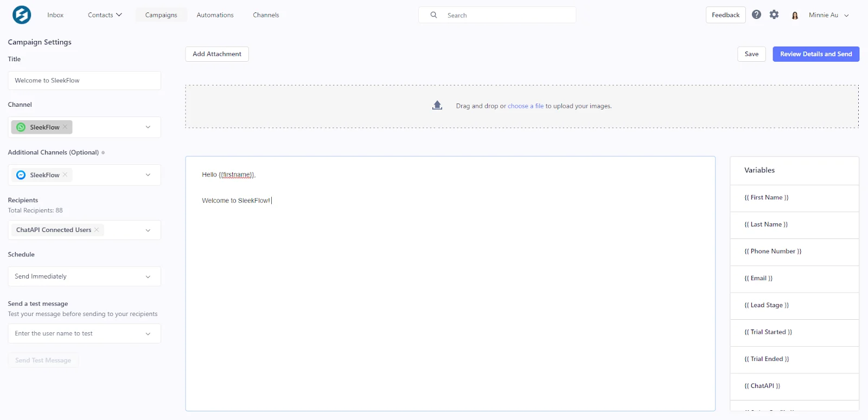Click the 'Campaign Settings' heading
868x420 pixels.
pos(40,42)
